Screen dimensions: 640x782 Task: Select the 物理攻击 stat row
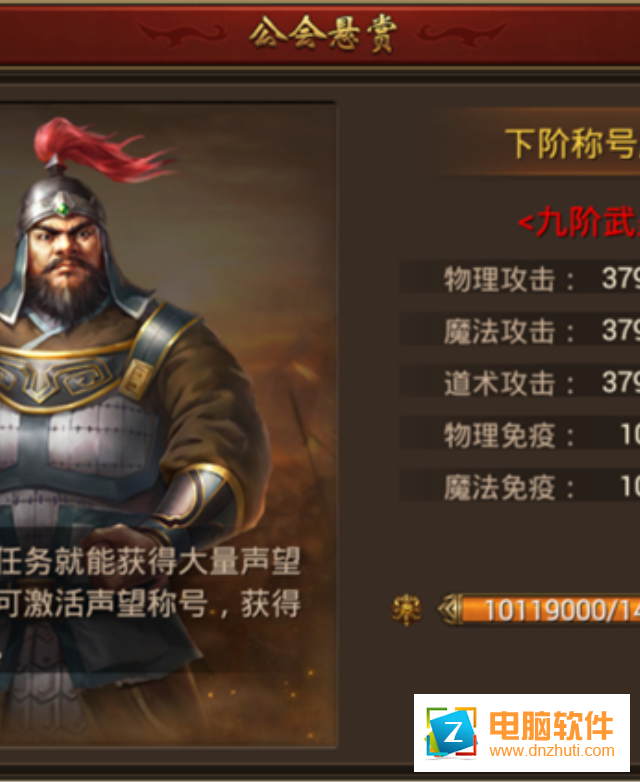pos(519,278)
